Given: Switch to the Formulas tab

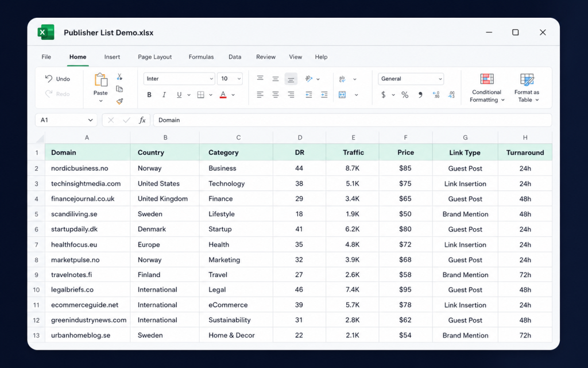Looking at the screenshot, I should pos(201,57).
